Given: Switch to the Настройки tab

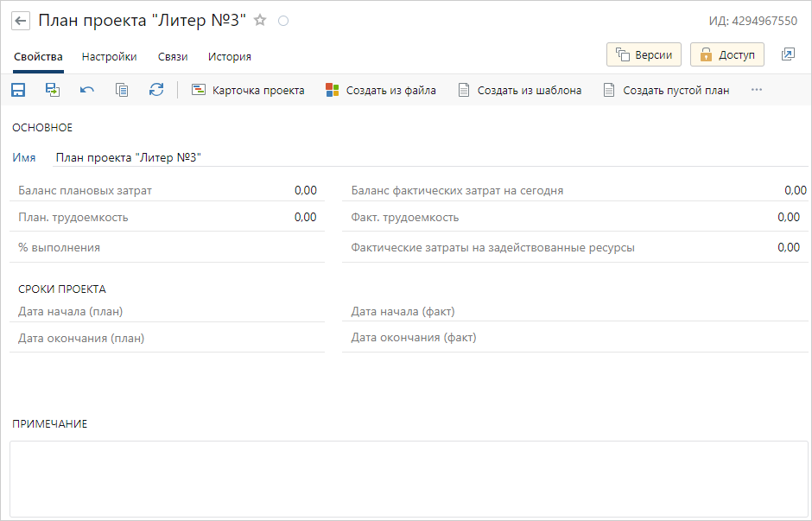Looking at the screenshot, I should tap(109, 57).
